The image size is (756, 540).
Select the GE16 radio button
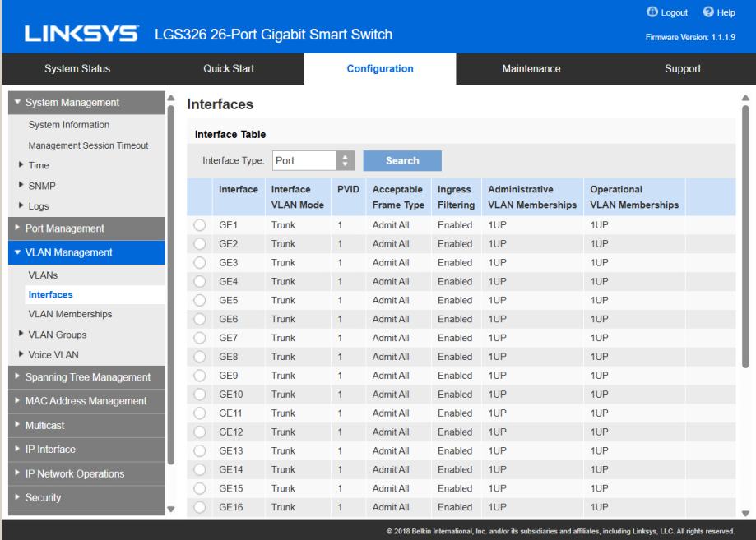[200, 507]
